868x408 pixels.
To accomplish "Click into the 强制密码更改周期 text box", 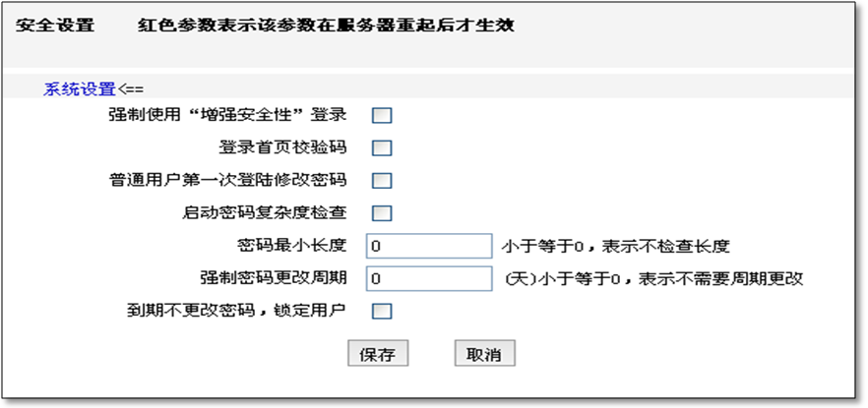I will point(428,278).
